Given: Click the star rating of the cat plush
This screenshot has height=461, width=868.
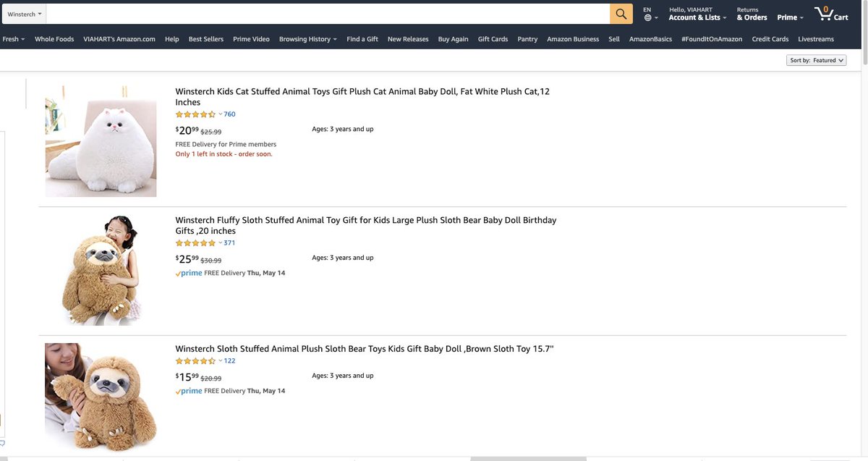Looking at the screenshot, I should [x=195, y=114].
